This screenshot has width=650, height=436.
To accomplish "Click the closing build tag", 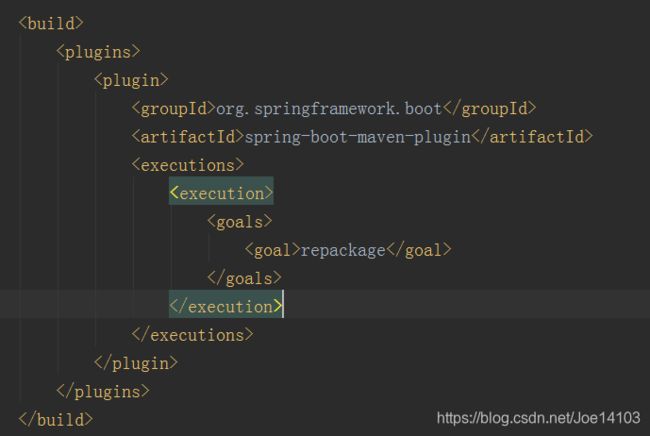I will pyautogui.click(x=56, y=420).
